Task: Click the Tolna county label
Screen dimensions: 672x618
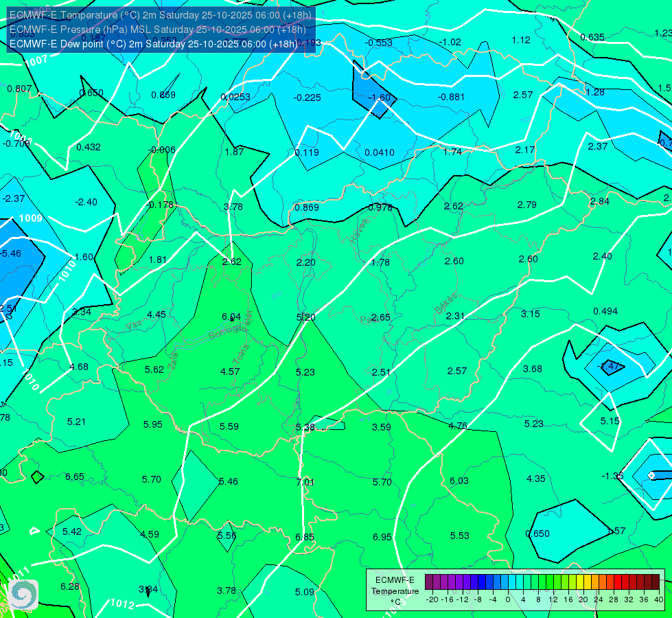Action: tap(241, 354)
